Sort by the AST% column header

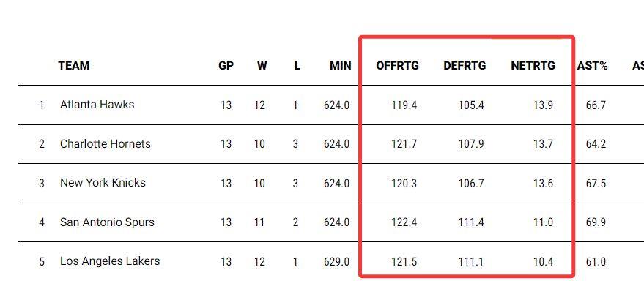pyautogui.click(x=592, y=66)
